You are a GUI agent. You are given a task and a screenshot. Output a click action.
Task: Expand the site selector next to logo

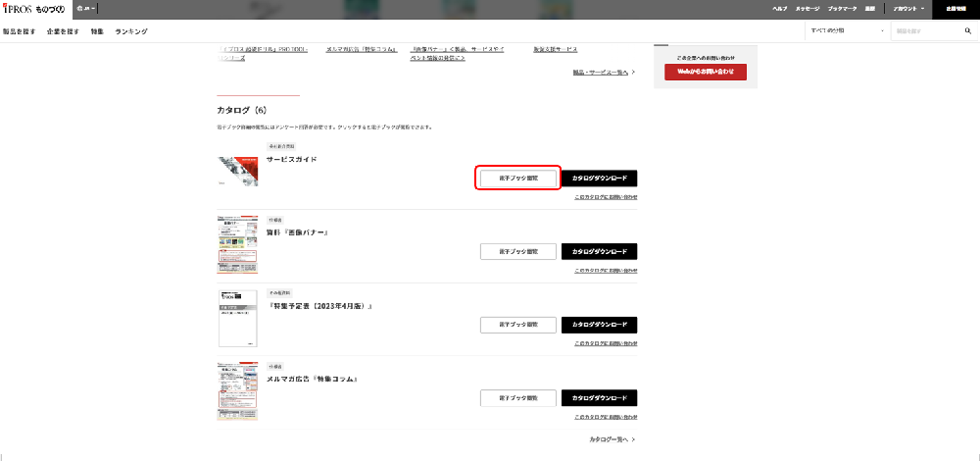[x=83, y=8]
